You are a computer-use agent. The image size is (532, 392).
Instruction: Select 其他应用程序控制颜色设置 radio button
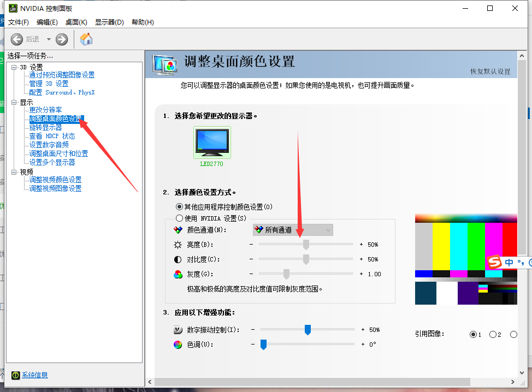[x=180, y=206]
